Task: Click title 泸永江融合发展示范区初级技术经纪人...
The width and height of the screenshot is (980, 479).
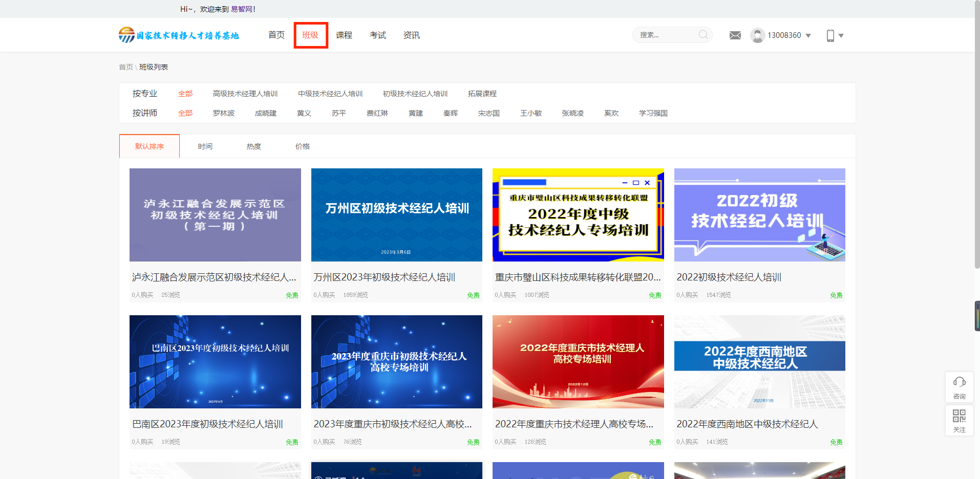Action: pyautogui.click(x=215, y=277)
